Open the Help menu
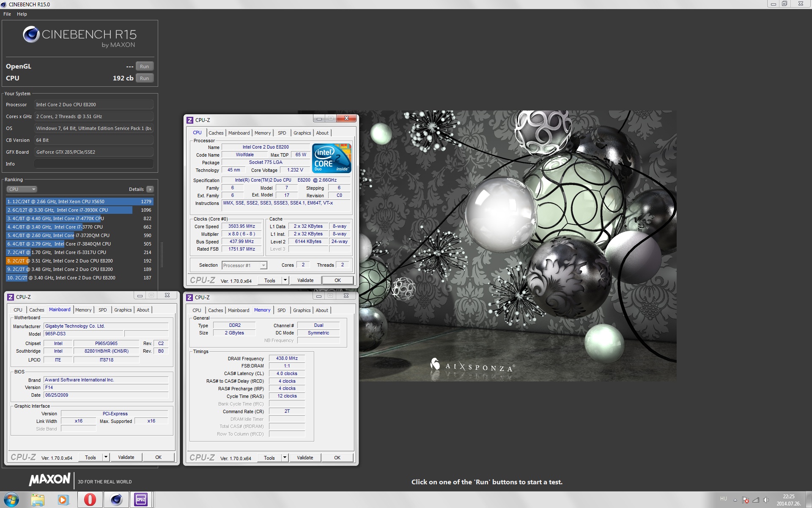 pos(22,14)
